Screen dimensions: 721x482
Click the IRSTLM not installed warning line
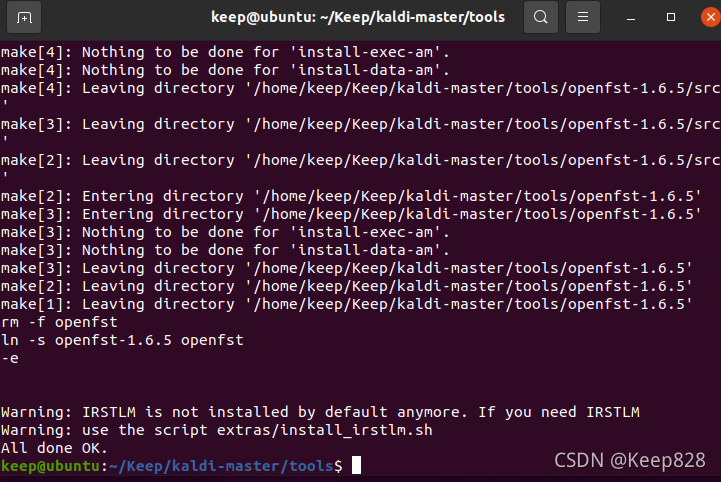coord(320,412)
